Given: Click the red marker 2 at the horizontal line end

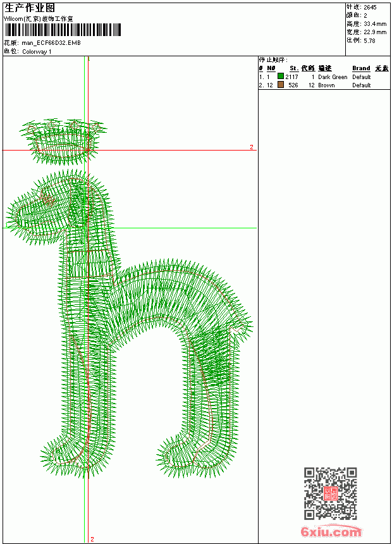Looking at the screenshot, I should (x=252, y=147).
